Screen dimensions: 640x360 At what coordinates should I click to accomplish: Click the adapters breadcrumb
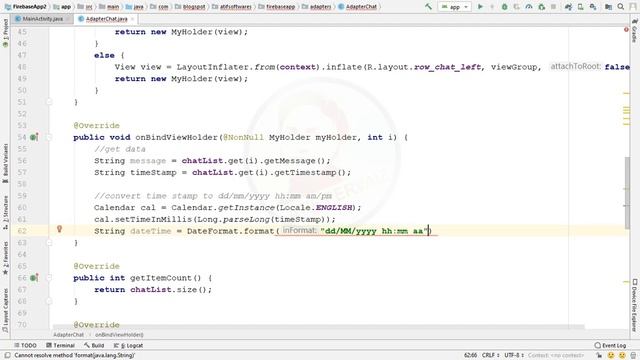tap(316, 7)
